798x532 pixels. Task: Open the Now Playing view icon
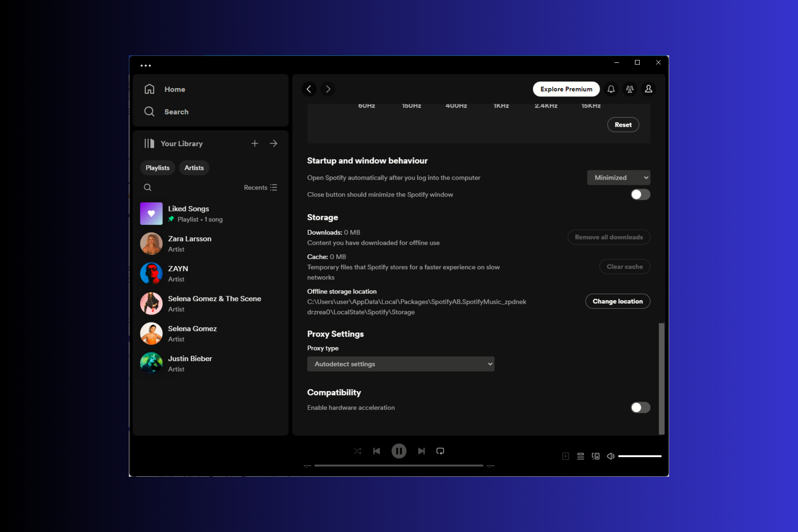coord(566,456)
